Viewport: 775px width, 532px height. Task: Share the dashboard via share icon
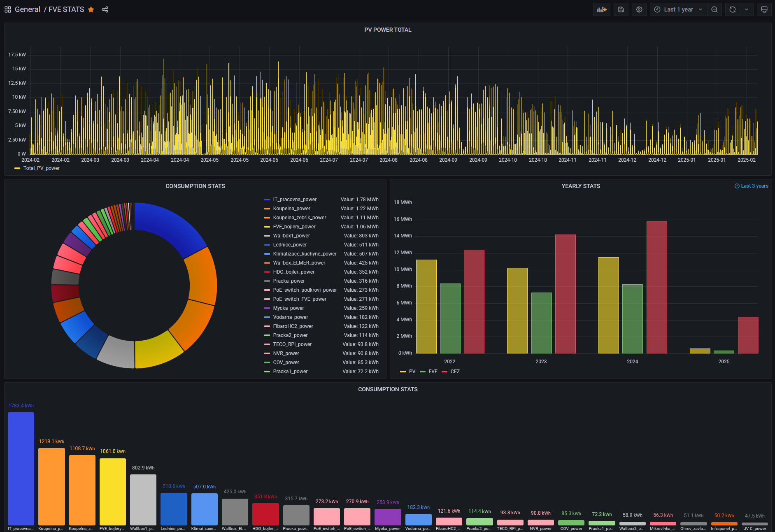[x=105, y=9]
